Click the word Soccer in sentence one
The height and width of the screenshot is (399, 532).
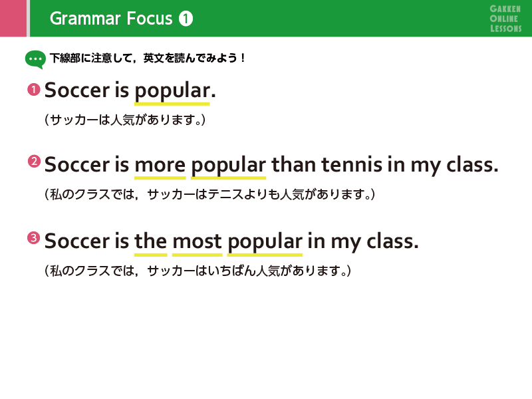[x=77, y=90]
